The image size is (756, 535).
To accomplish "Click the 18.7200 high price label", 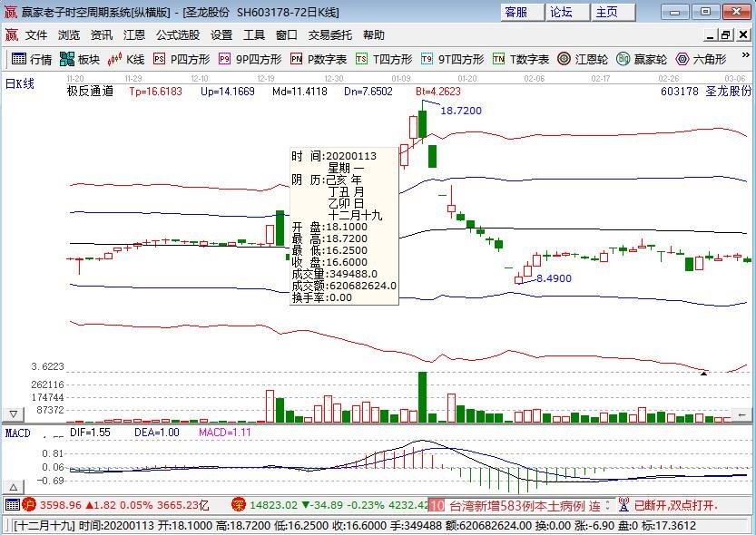I will click(461, 111).
